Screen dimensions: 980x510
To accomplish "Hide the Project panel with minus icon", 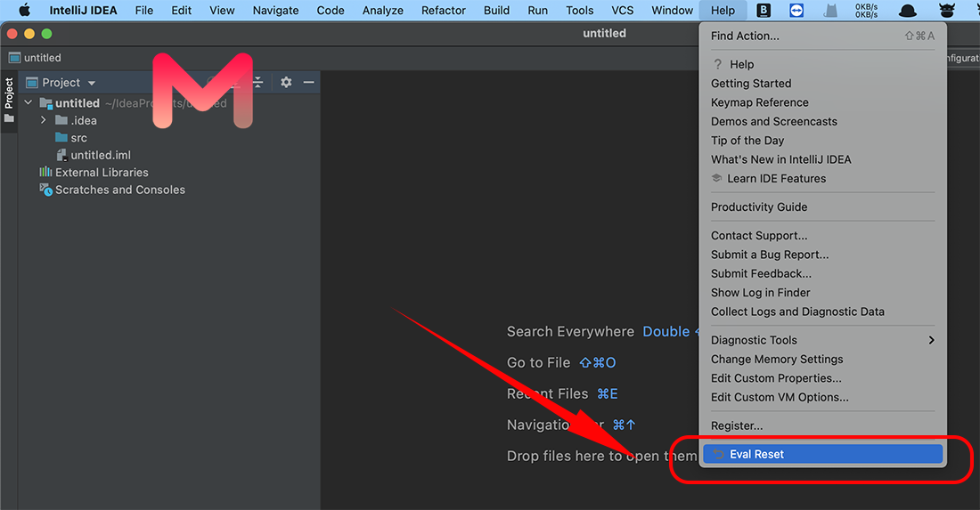I will pos(309,83).
